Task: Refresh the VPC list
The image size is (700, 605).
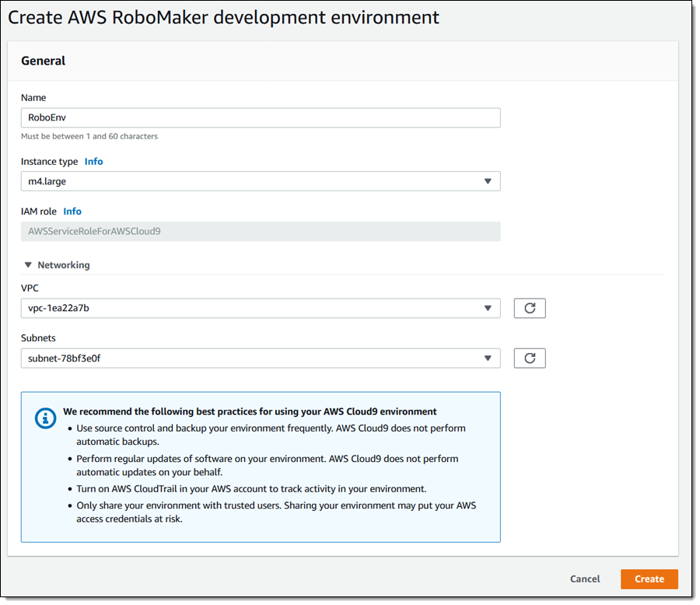Action: click(530, 308)
